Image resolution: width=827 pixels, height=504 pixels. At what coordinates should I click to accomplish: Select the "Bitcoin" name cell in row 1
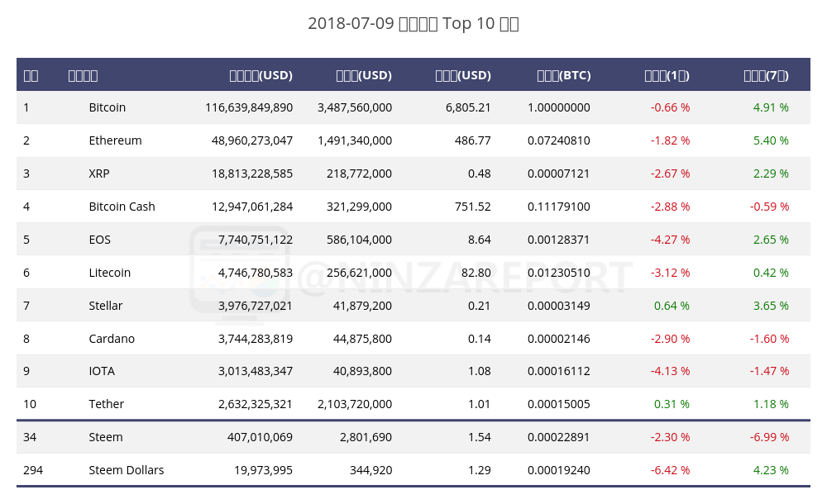(107, 107)
